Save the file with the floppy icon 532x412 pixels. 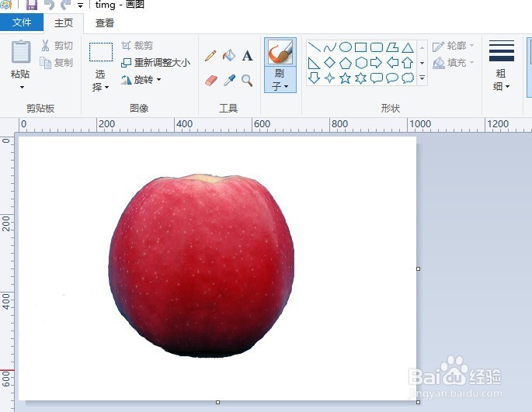pos(32,5)
